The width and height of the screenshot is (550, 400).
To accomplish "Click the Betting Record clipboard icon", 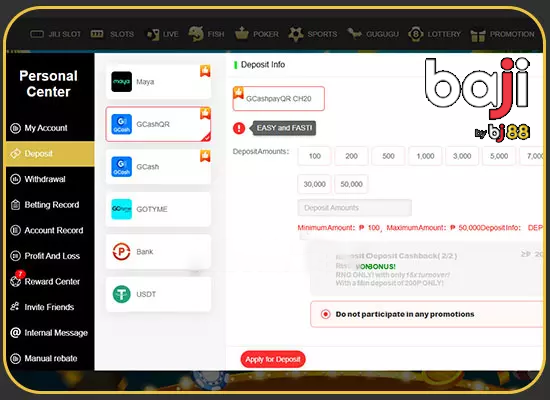I will tap(15, 205).
